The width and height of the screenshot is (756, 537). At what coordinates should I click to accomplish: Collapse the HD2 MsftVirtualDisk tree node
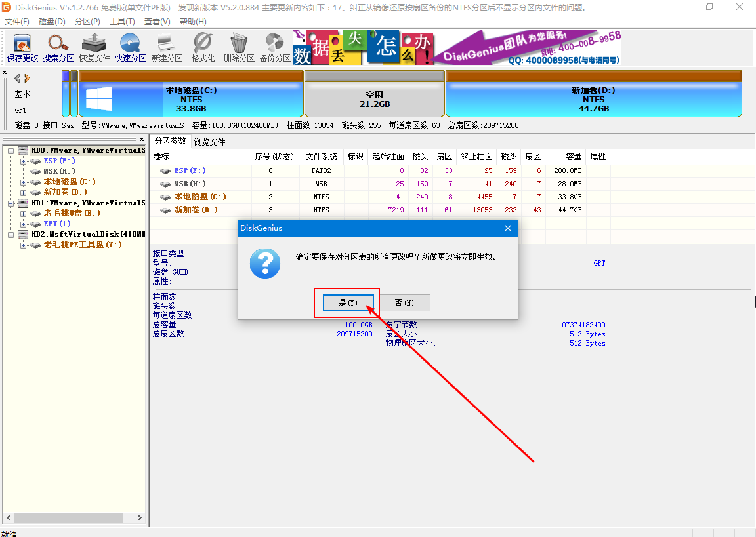(10, 235)
